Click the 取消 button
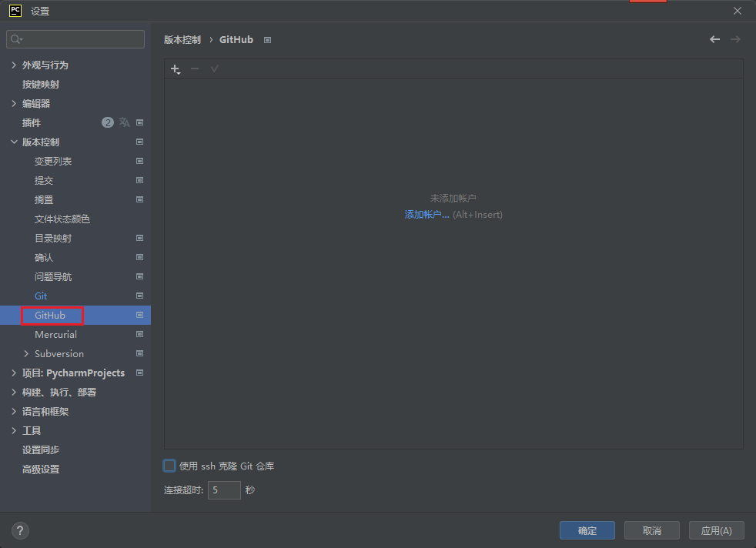Screen dimensions: 756x548 click(x=652, y=530)
